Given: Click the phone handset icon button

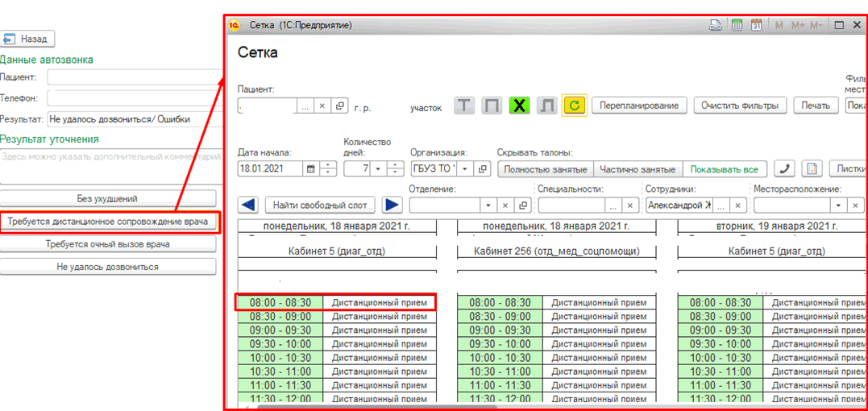Looking at the screenshot, I should click(x=785, y=169).
